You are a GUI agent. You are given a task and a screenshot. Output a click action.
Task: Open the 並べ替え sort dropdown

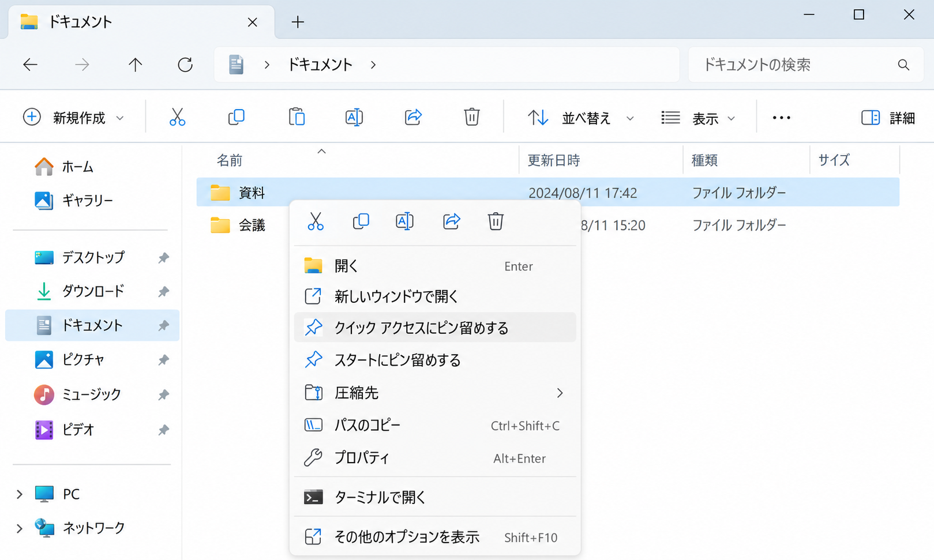point(580,118)
